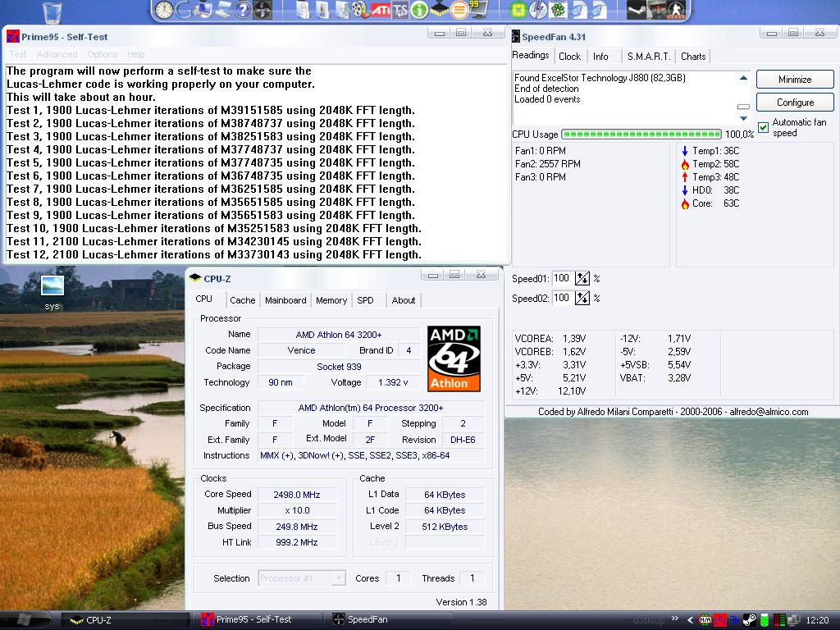Open the Advanced menu in Prime95
This screenshot has width=840, height=630.
coord(57,54)
